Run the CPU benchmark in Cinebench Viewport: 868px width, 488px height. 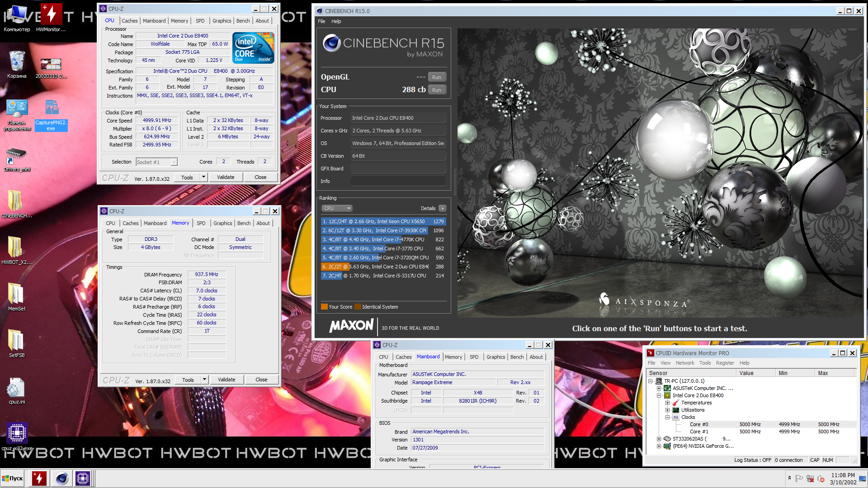pyautogui.click(x=437, y=90)
